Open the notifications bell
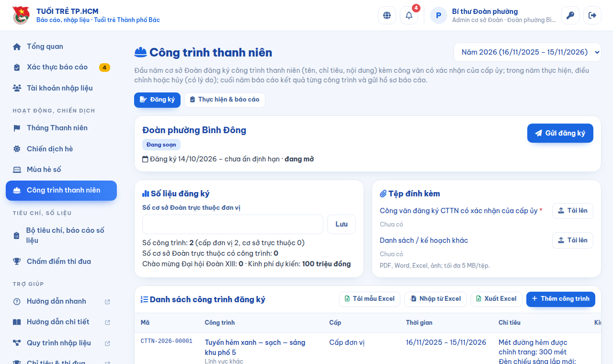This screenshot has width=613, height=364. click(x=409, y=15)
